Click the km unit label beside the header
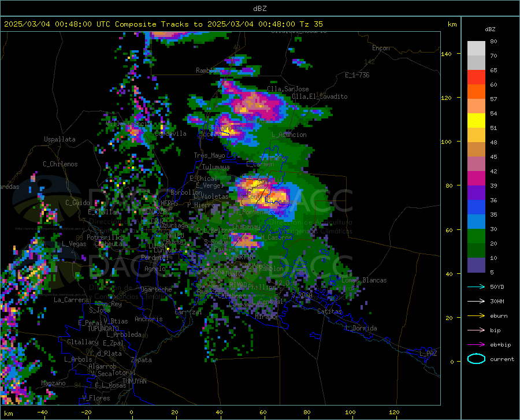520x420 pixels. (x=452, y=24)
